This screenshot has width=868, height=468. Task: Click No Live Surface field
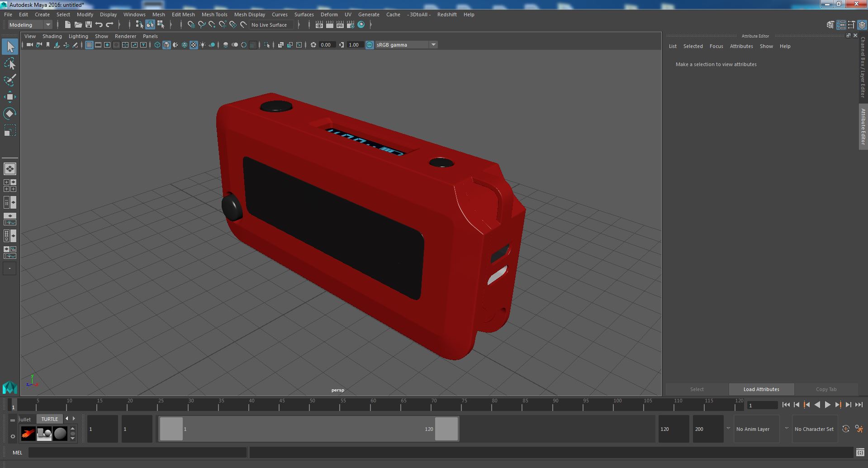coord(271,25)
